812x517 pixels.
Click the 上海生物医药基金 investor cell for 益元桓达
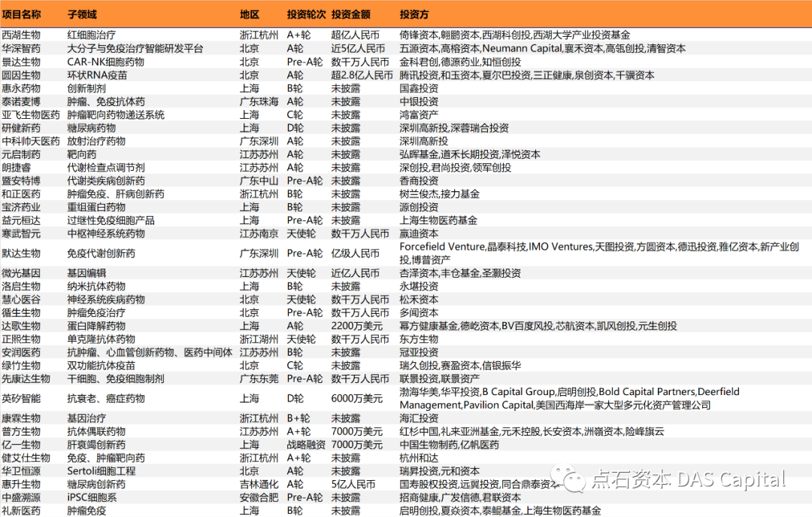click(438, 220)
